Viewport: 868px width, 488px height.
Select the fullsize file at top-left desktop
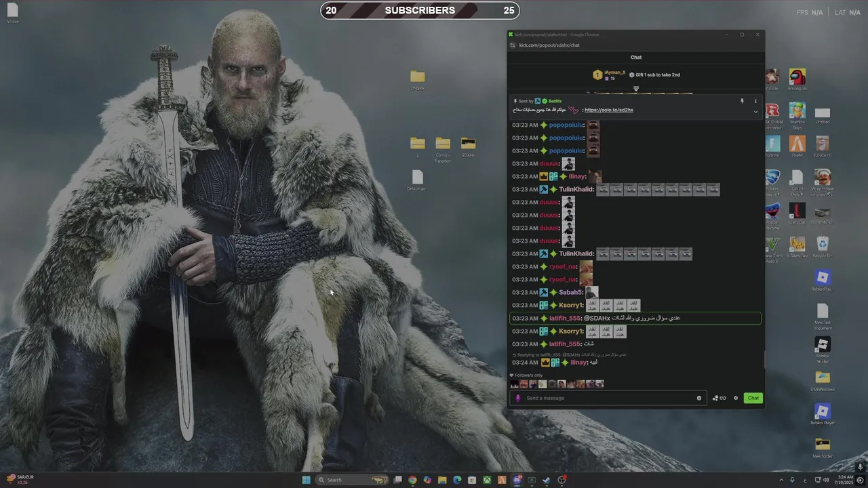pos(12,14)
